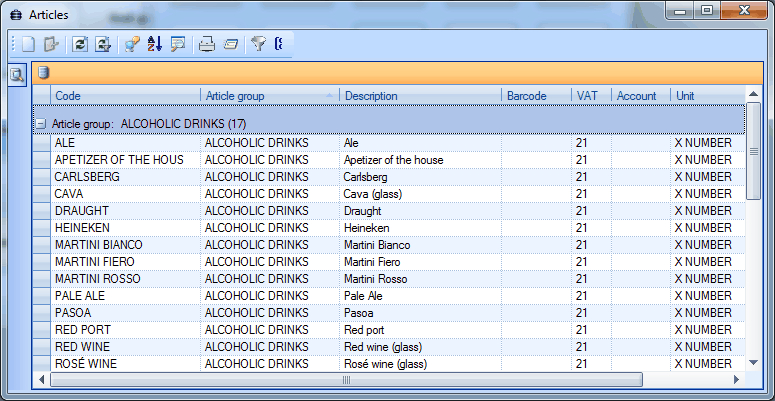This screenshot has width=775, height=401.
Task: Click the vertical scrollbar down arrow
Action: tap(754, 363)
